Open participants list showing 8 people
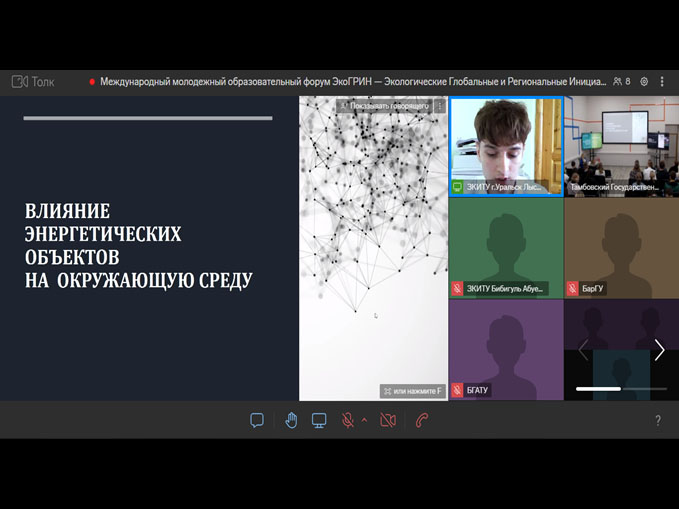 (x=622, y=81)
